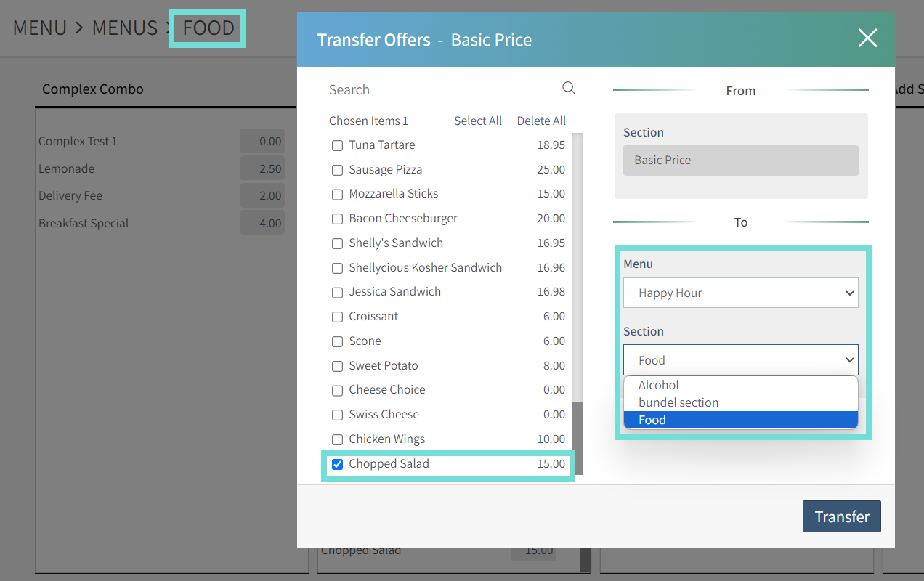Select the highlighted Food option
924x581 pixels.
coord(652,420)
